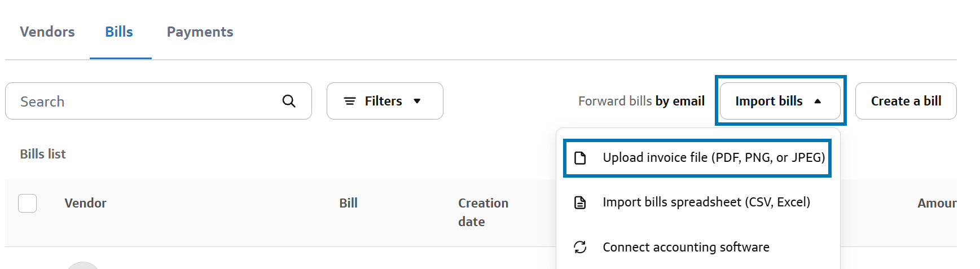The image size is (980, 269).
Task: Select the Bills tab
Action: [119, 32]
